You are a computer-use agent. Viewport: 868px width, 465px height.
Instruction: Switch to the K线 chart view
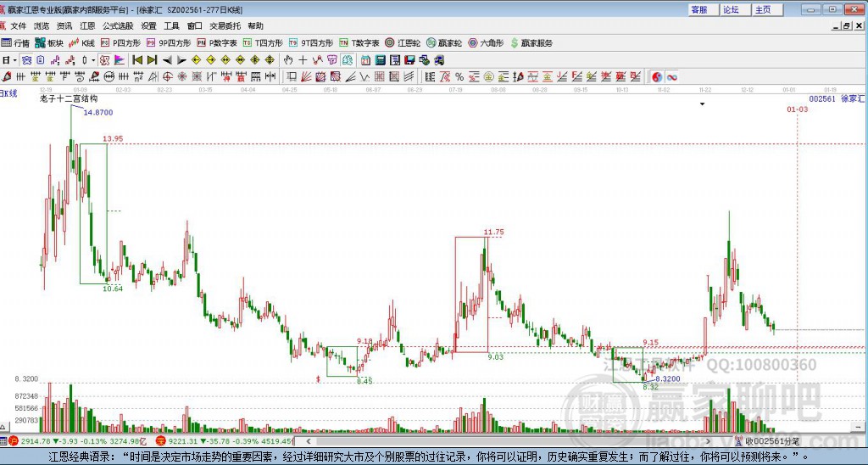pyautogui.click(x=83, y=42)
